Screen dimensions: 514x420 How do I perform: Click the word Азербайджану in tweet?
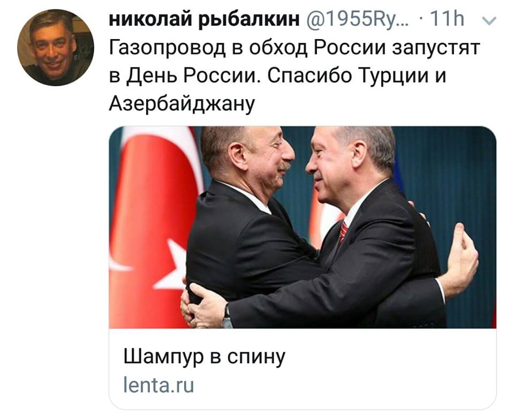pos(182,104)
